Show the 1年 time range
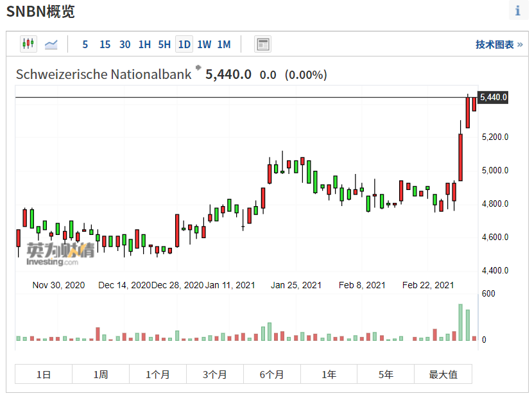 (329, 374)
